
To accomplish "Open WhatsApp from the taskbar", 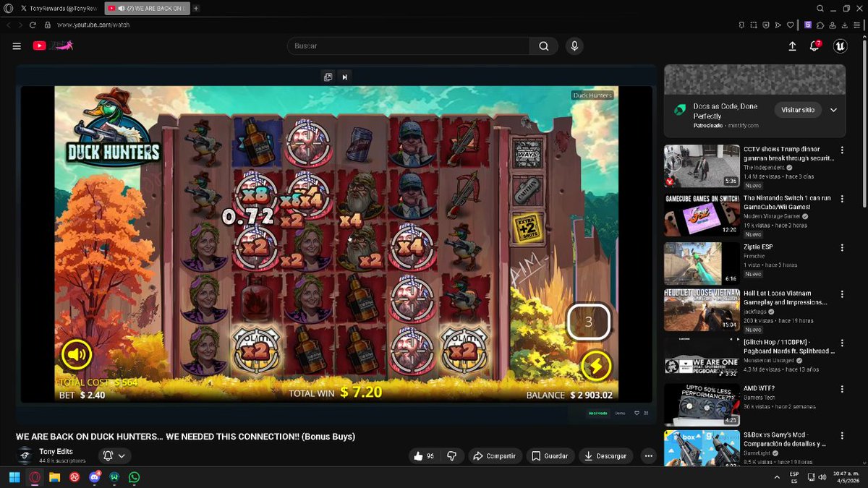I will 135,477.
